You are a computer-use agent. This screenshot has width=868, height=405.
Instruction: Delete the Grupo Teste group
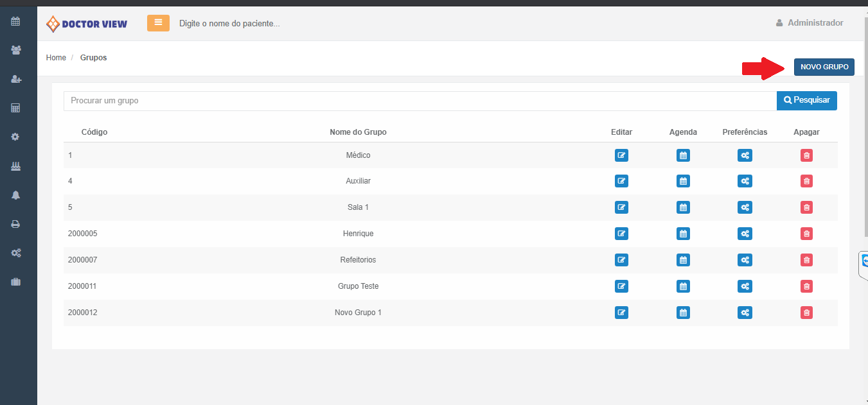click(x=806, y=286)
